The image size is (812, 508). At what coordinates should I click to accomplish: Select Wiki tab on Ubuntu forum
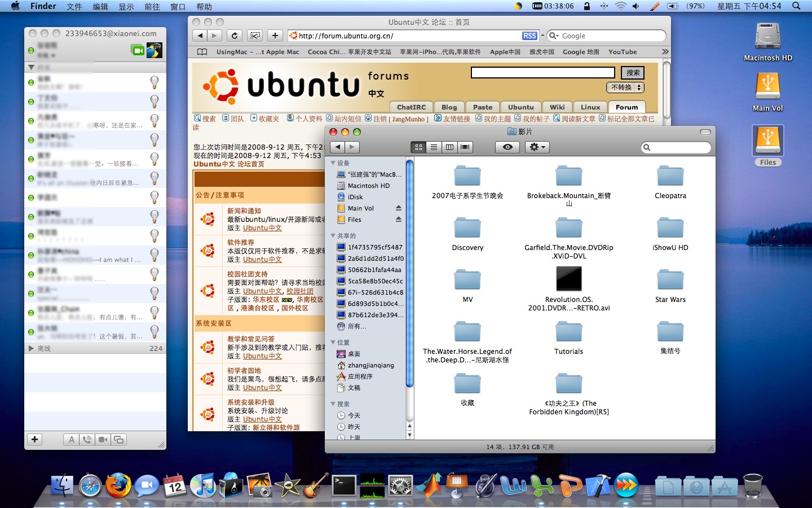tap(557, 107)
